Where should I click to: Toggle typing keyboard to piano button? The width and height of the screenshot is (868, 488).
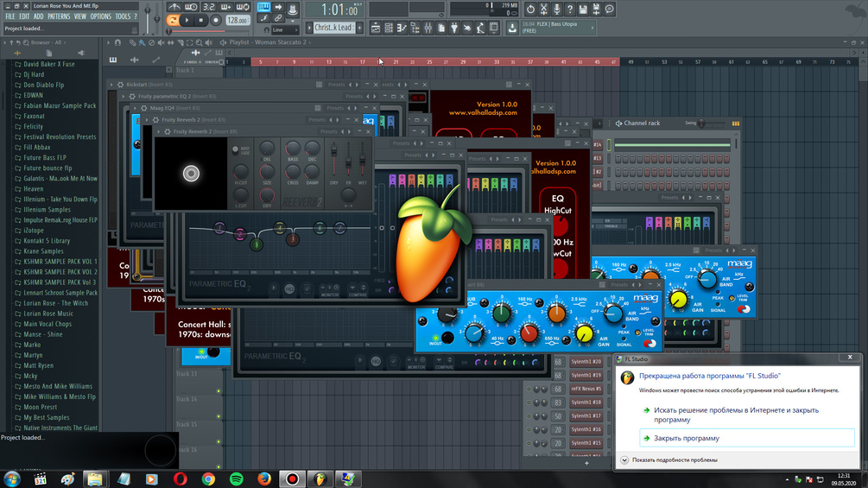pos(263,7)
